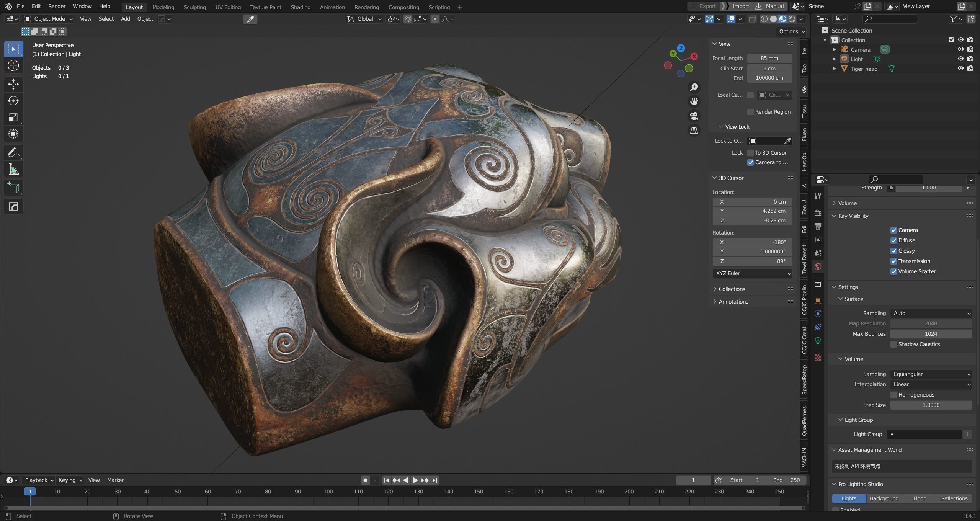This screenshot has width=980, height=521.
Task: Click the eyedropper icon in header
Action: pos(250,19)
